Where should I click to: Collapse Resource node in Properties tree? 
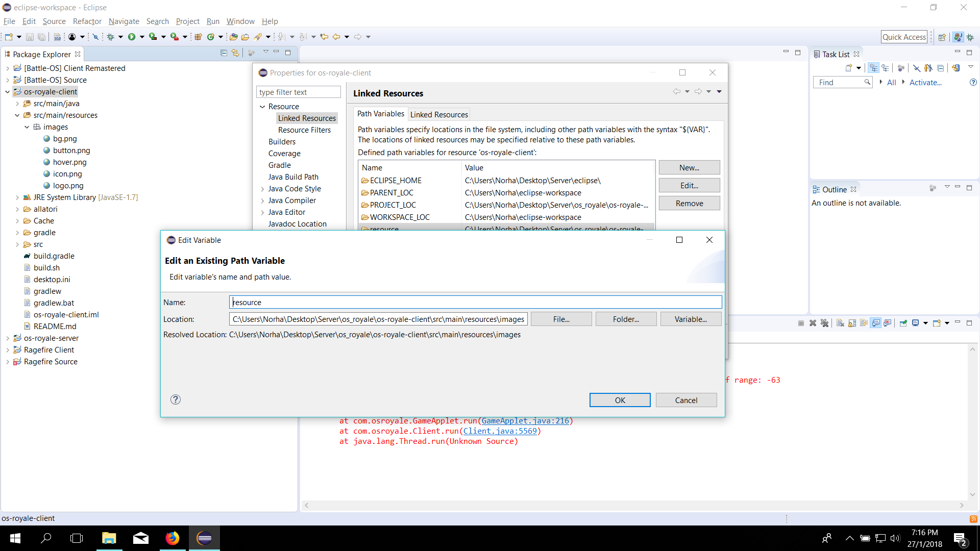click(x=262, y=107)
